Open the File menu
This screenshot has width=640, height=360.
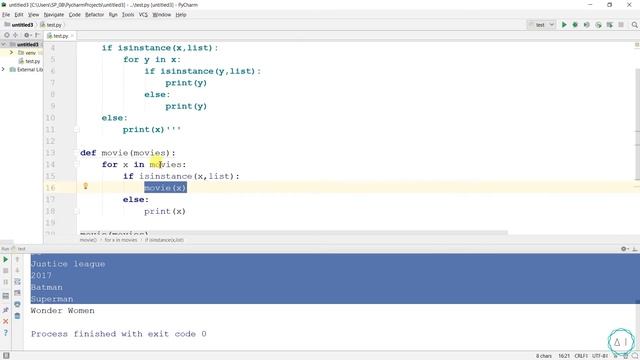point(6,15)
